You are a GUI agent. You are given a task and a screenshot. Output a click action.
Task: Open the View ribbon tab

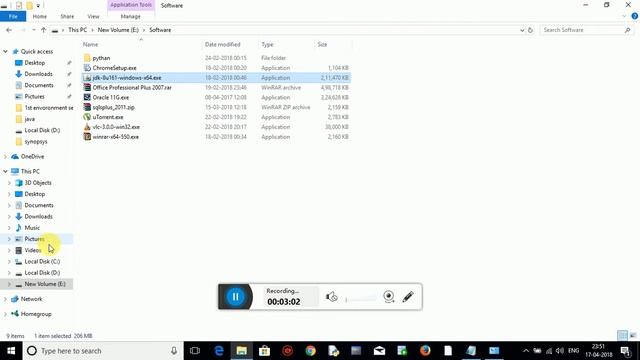93,16
